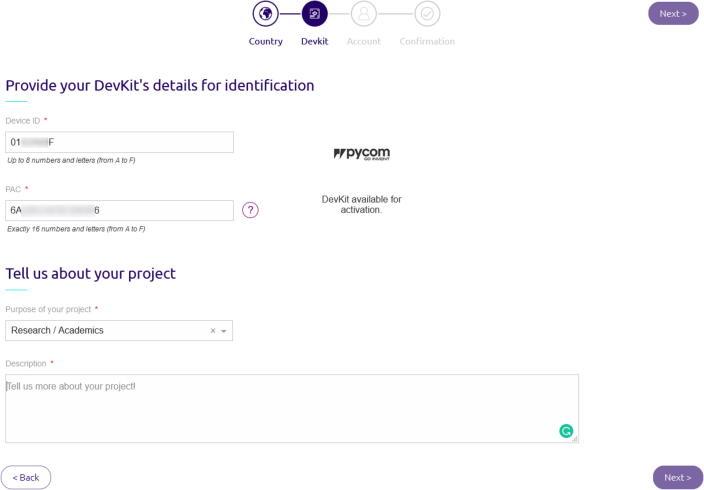Click the Pycom logo
This screenshot has width=704, height=490.
pos(361,154)
